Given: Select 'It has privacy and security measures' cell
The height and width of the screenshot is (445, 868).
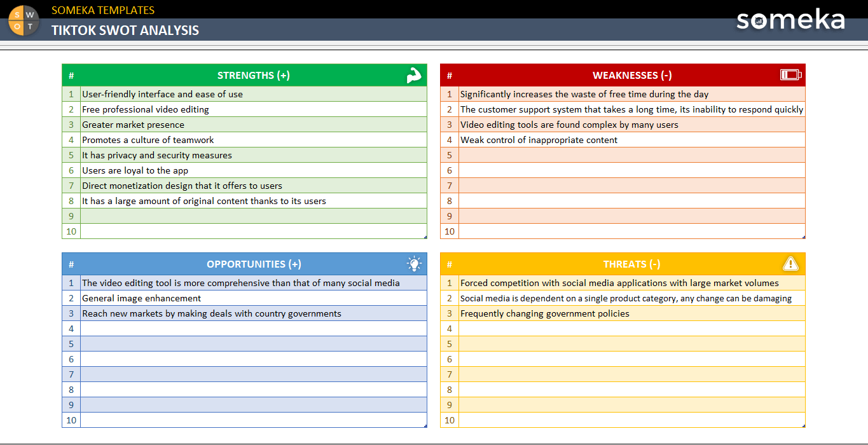Looking at the screenshot, I should [x=254, y=155].
